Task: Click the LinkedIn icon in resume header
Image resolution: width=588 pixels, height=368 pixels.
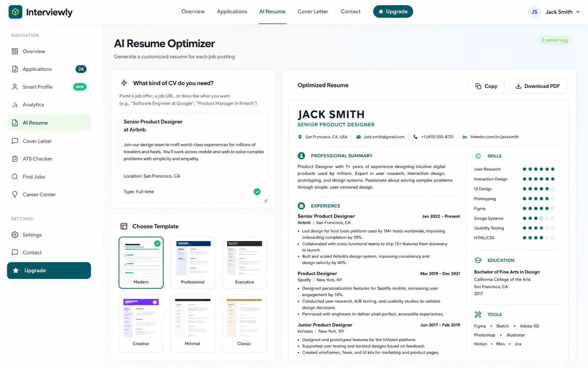Action: click(465, 137)
